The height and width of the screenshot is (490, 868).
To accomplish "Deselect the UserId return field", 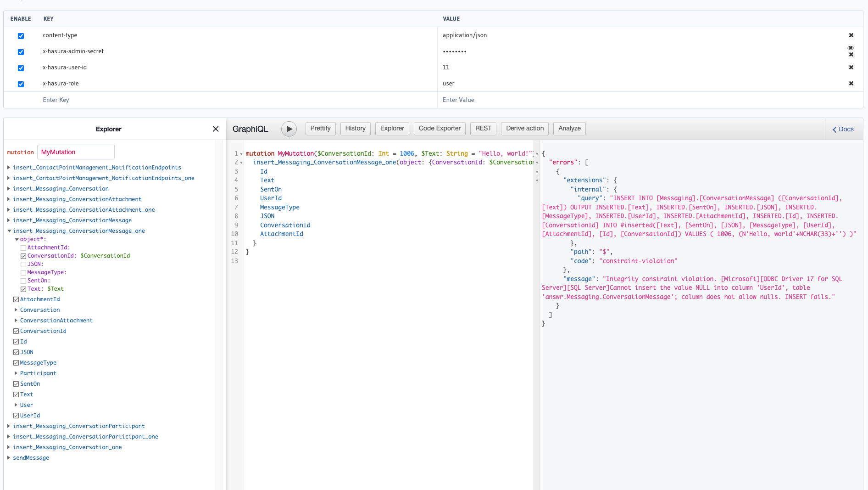I will tap(16, 416).
